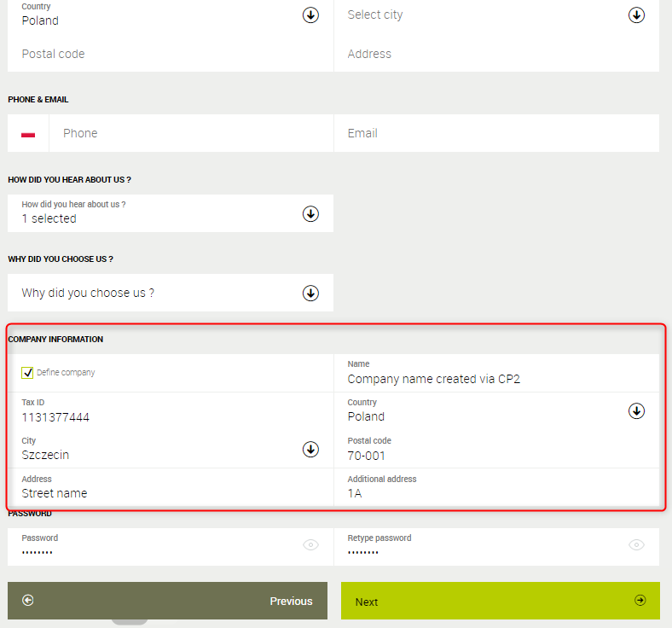Reveal retyped password with eye icon
The height and width of the screenshot is (628, 672).
tap(636, 545)
